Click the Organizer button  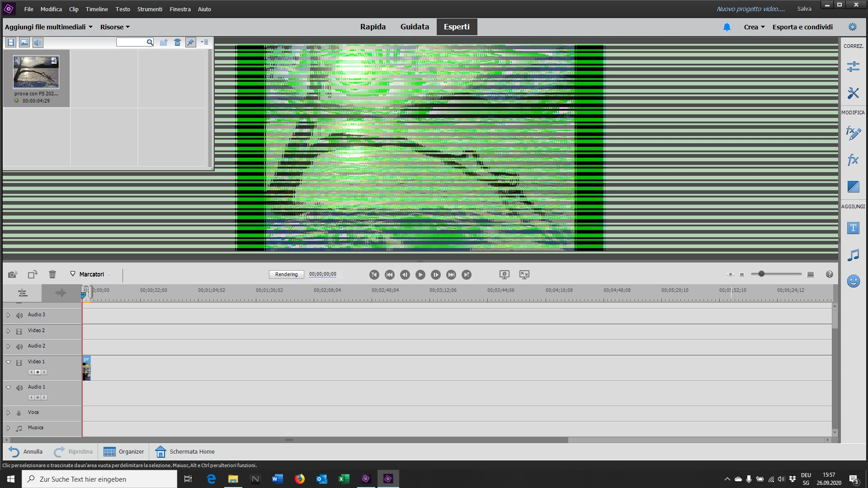pos(124,451)
